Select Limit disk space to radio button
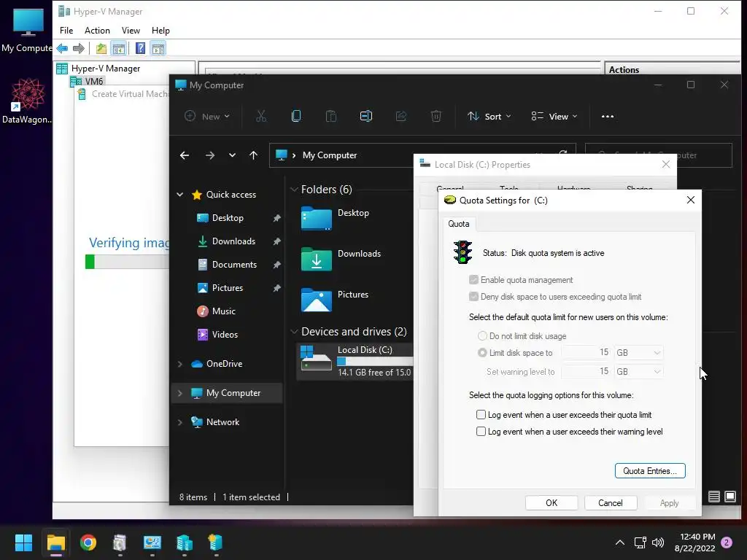 point(482,352)
